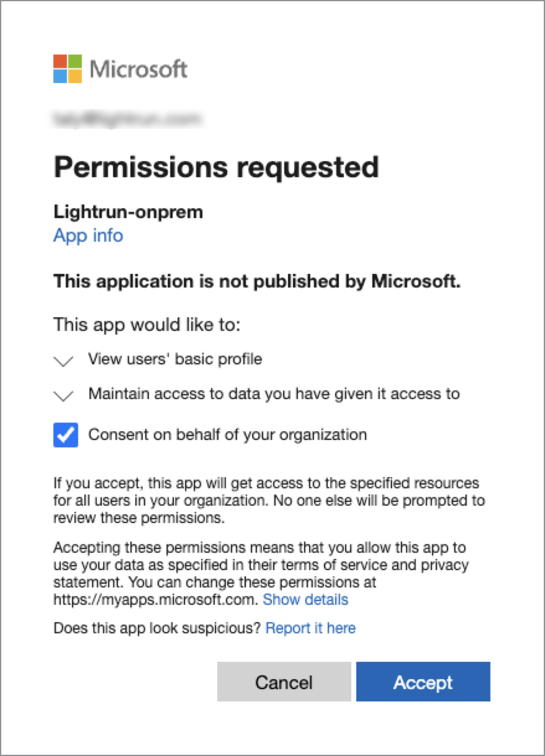This screenshot has width=545, height=756.
Task: Open the App info link
Action: (88, 235)
